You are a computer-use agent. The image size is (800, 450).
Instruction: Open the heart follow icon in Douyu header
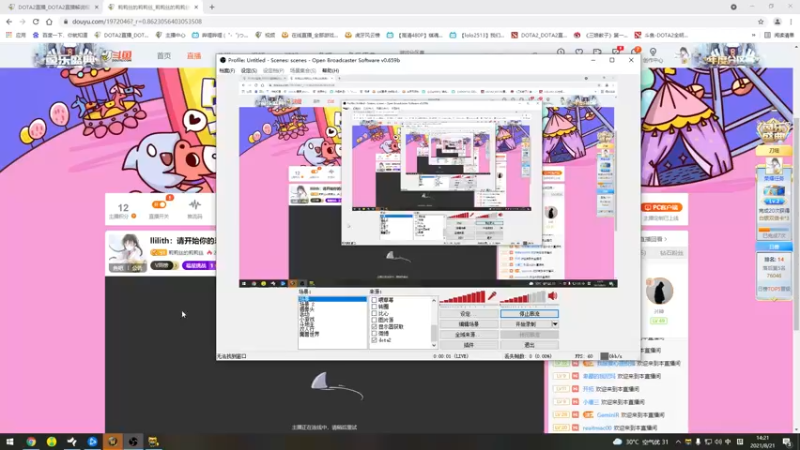tap(579, 52)
